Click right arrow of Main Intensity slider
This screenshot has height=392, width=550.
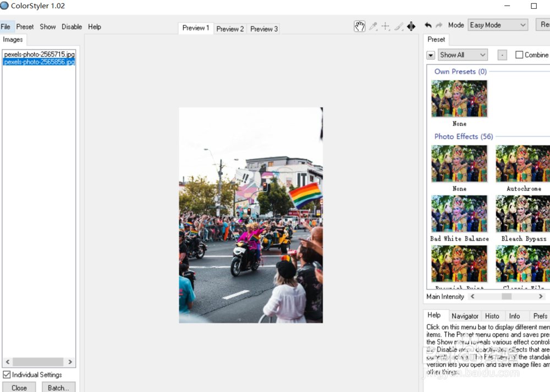[x=541, y=296]
